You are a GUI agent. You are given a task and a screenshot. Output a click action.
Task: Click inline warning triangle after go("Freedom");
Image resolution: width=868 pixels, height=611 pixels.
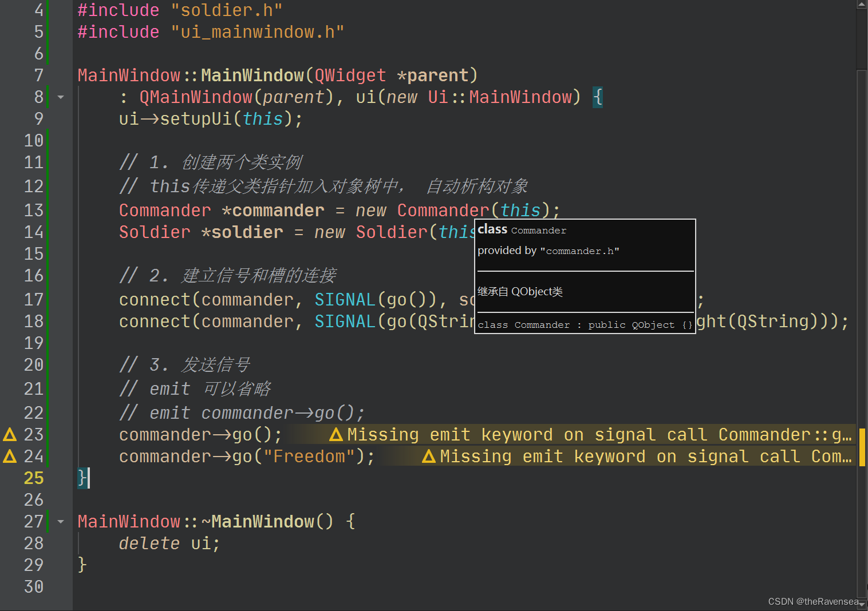point(429,457)
